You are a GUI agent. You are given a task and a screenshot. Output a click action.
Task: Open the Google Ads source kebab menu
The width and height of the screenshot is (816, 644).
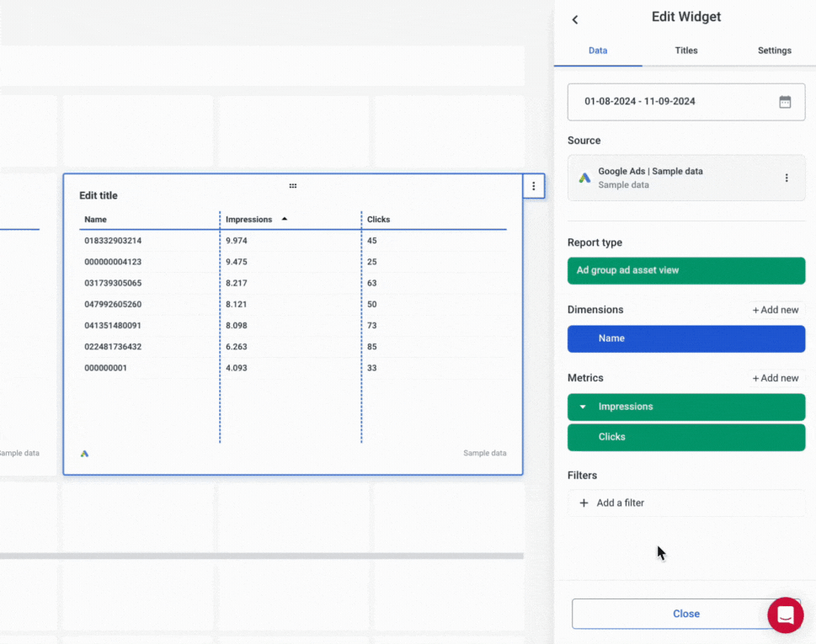pos(787,178)
